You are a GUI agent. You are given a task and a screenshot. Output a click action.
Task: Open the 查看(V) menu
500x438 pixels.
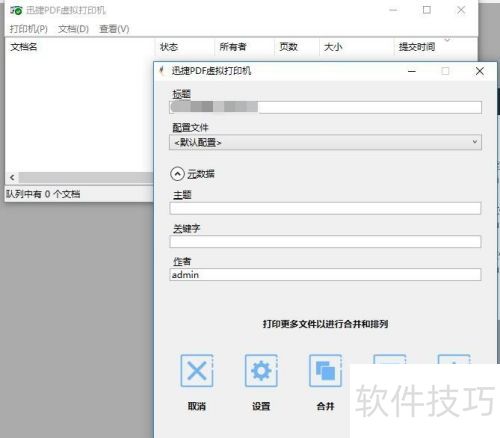(x=114, y=29)
